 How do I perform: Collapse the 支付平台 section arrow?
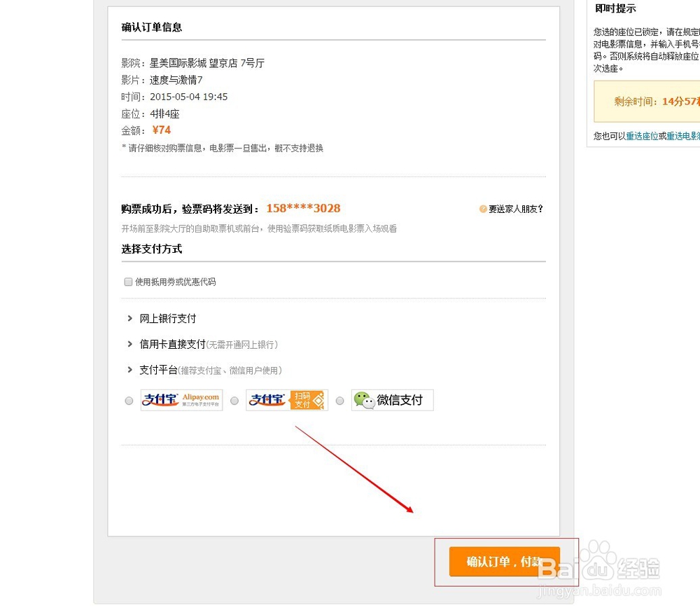(x=130, y=370)
